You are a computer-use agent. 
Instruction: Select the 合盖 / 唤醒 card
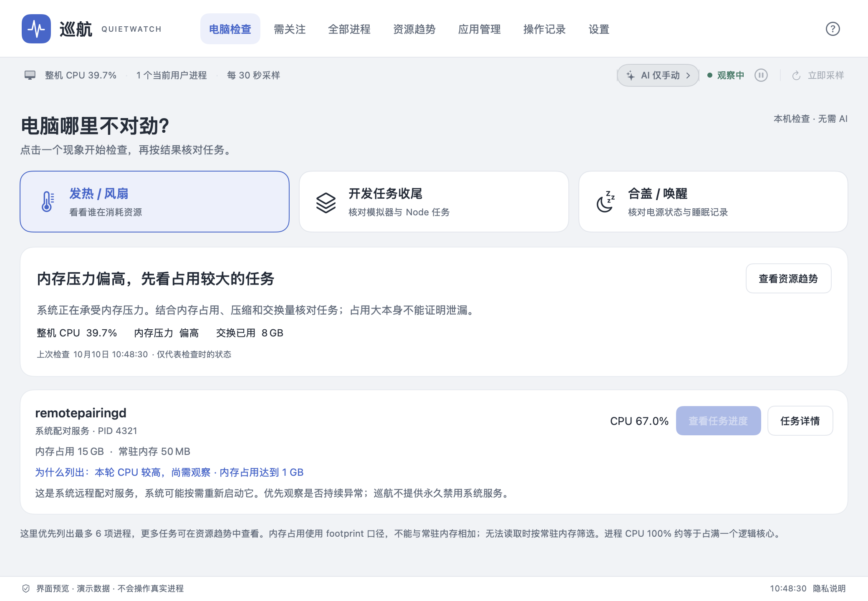[x=713, y=202]
